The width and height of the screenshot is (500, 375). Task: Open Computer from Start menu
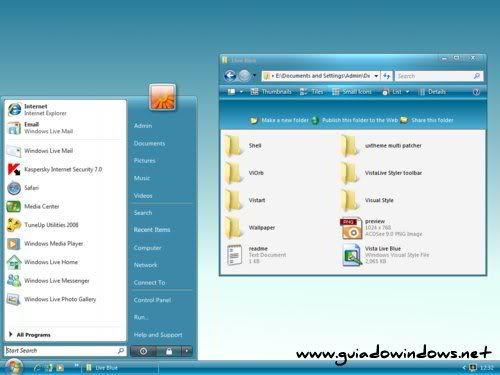tap(147, 248)
